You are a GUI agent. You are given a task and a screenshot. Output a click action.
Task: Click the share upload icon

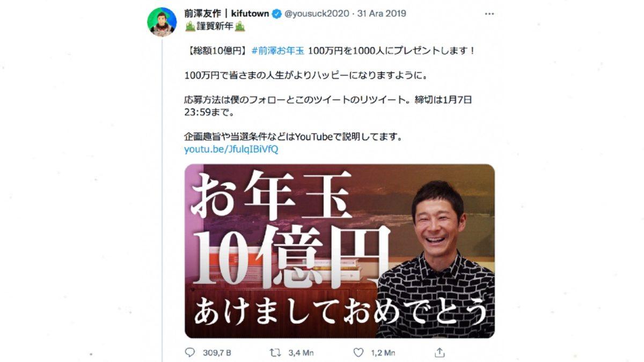click(x=440, y=352)
